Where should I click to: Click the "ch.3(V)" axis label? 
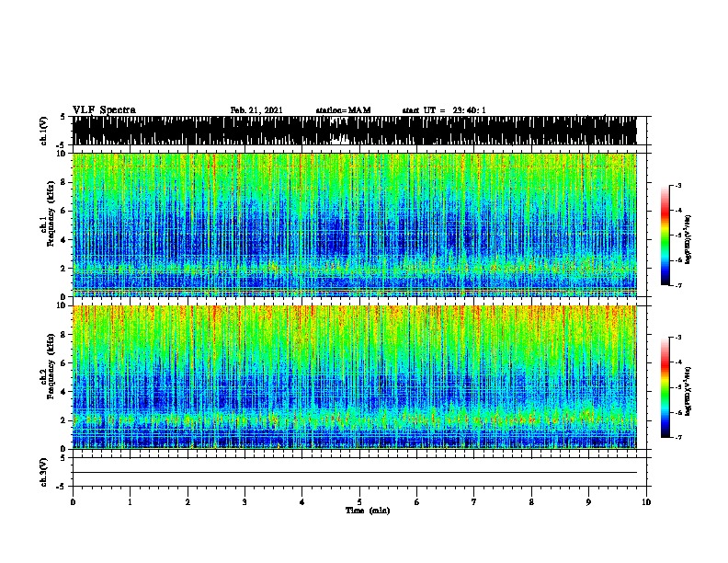coord(43,472)
